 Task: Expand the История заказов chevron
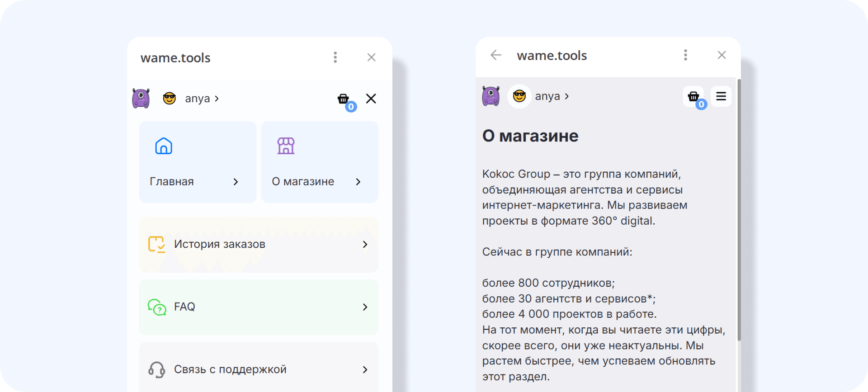365,245
